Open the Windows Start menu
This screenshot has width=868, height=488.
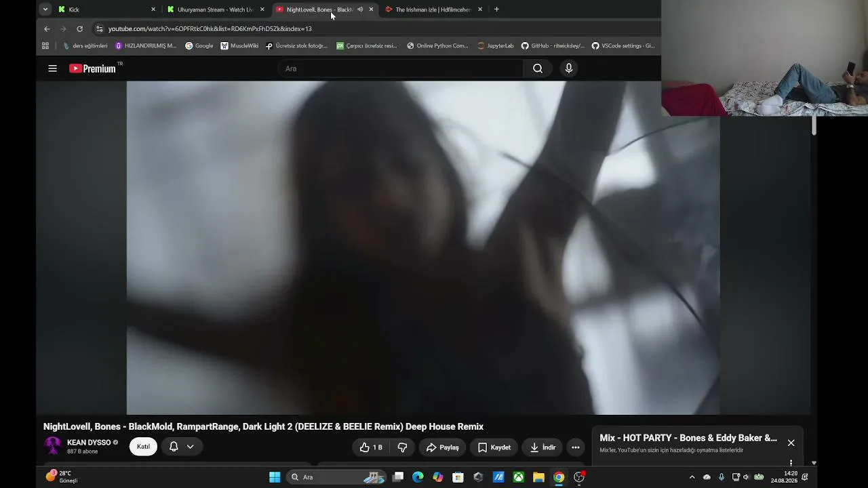275,477
